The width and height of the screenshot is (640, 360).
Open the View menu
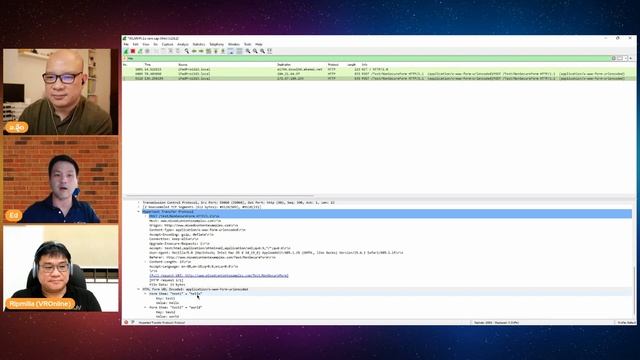pos(146,44)
